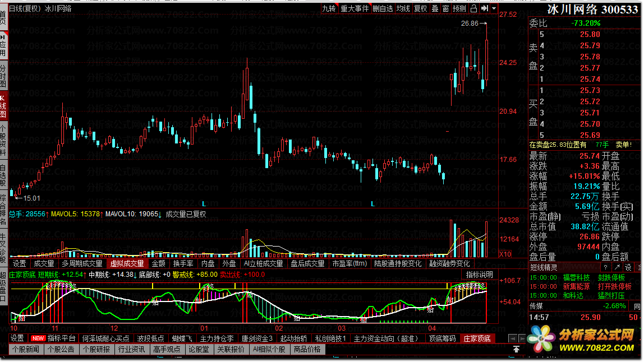The width and height of the screenshot is (644, 362).
Task: Click the 同 button beside 传媒
Action: tap(637, 306)
